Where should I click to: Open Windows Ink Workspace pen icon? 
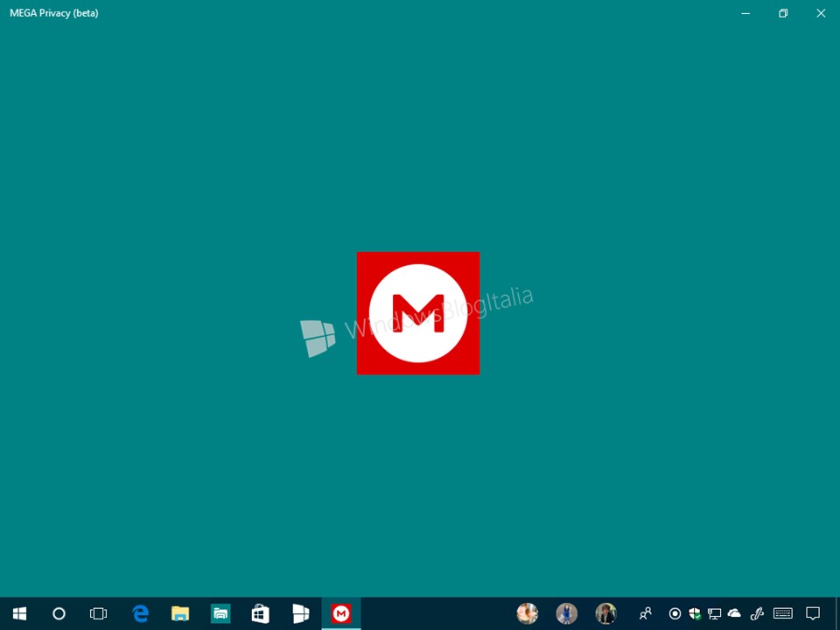coord(757,613)
